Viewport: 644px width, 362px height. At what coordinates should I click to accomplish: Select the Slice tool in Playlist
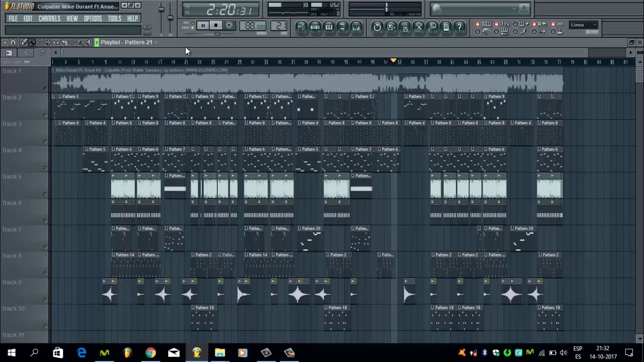pos(64,43)
